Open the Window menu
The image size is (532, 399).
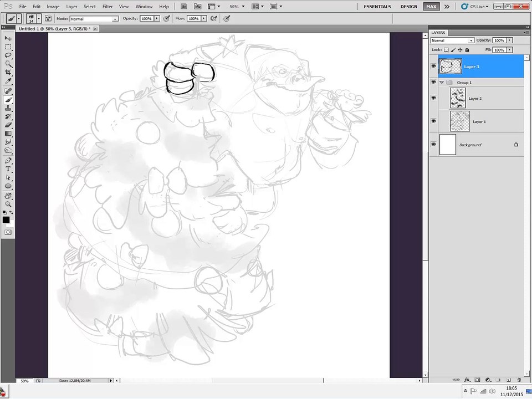(144, 7)
